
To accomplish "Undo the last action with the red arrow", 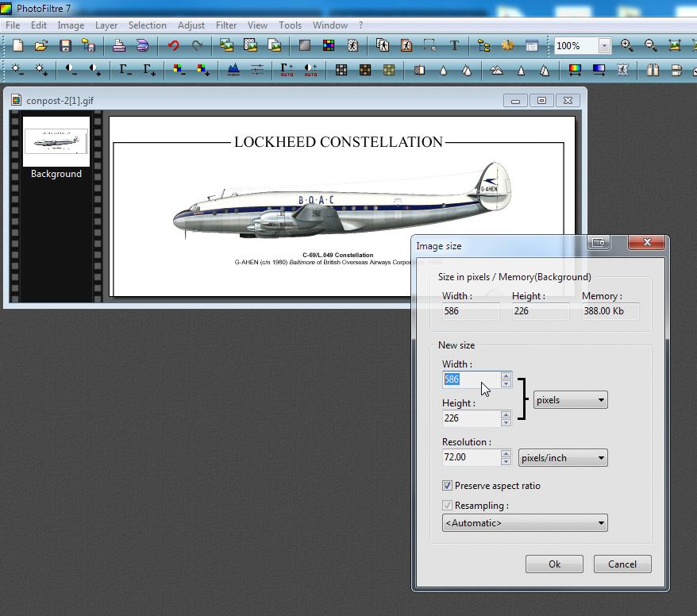I will tap(173, 45).
